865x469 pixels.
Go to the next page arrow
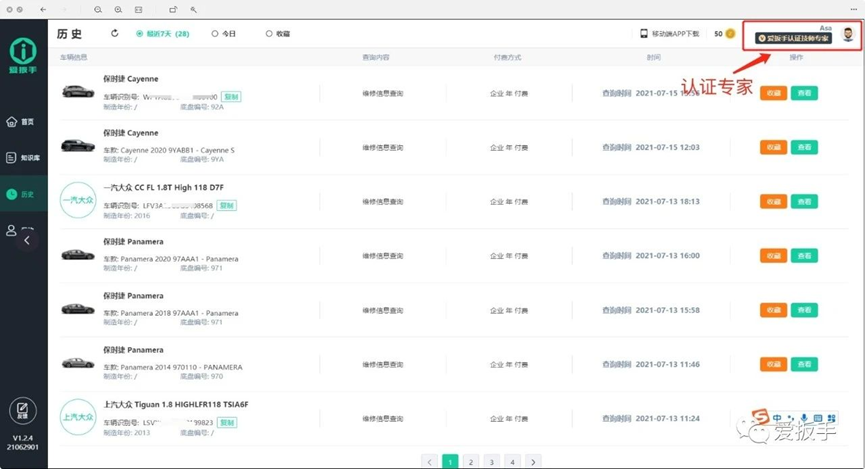533,462
